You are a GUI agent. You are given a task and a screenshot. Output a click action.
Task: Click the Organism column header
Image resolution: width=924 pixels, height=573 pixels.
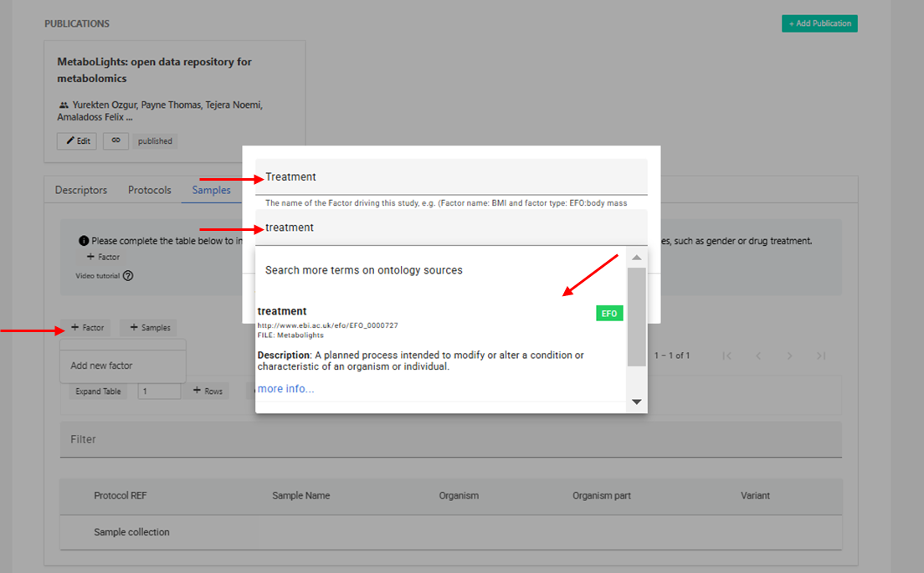(x=459, y=496)
